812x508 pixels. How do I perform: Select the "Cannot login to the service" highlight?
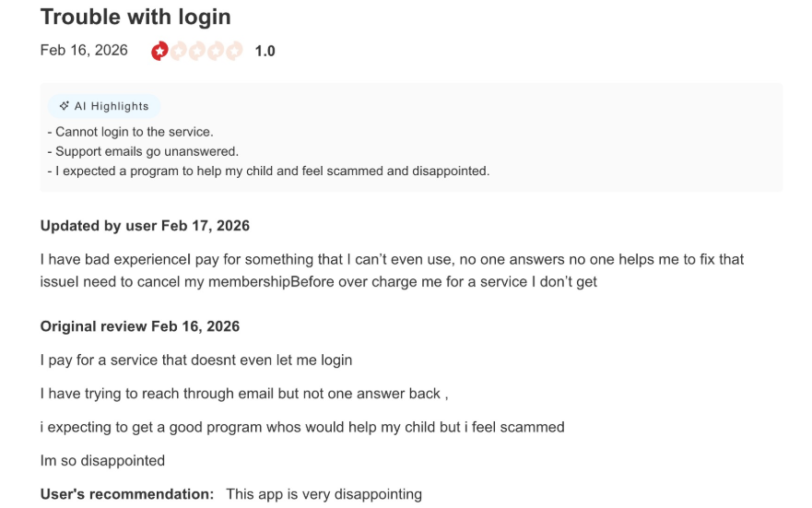point(130,132)
